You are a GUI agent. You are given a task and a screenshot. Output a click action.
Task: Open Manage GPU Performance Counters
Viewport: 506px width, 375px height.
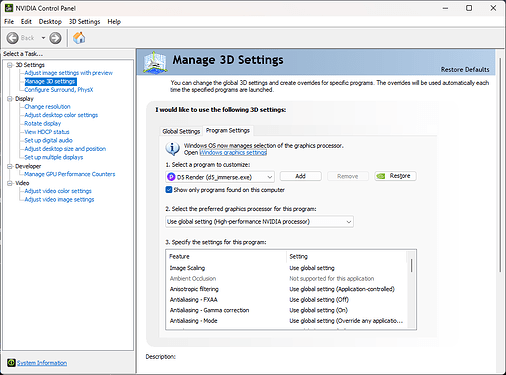tap(69, 174)
